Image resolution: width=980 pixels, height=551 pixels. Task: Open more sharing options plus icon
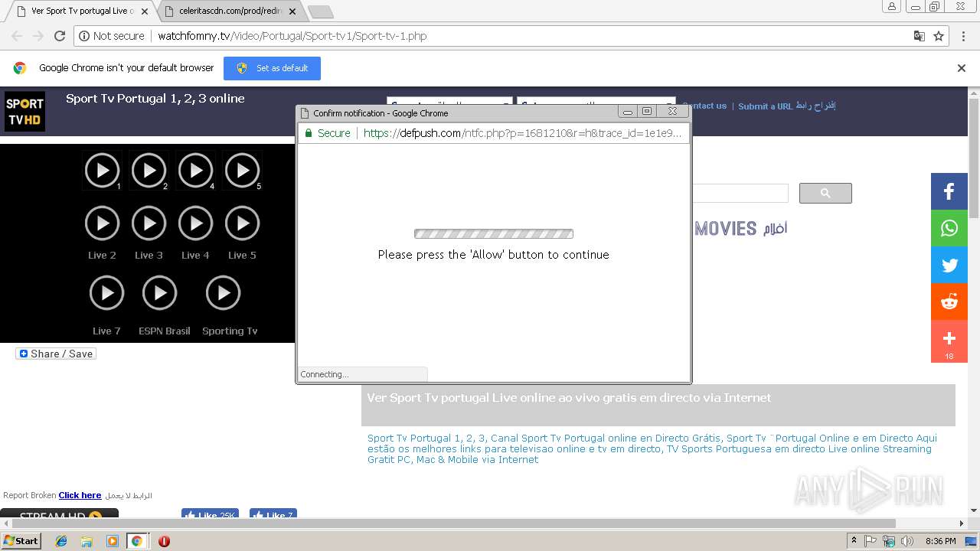coord(949,341)
